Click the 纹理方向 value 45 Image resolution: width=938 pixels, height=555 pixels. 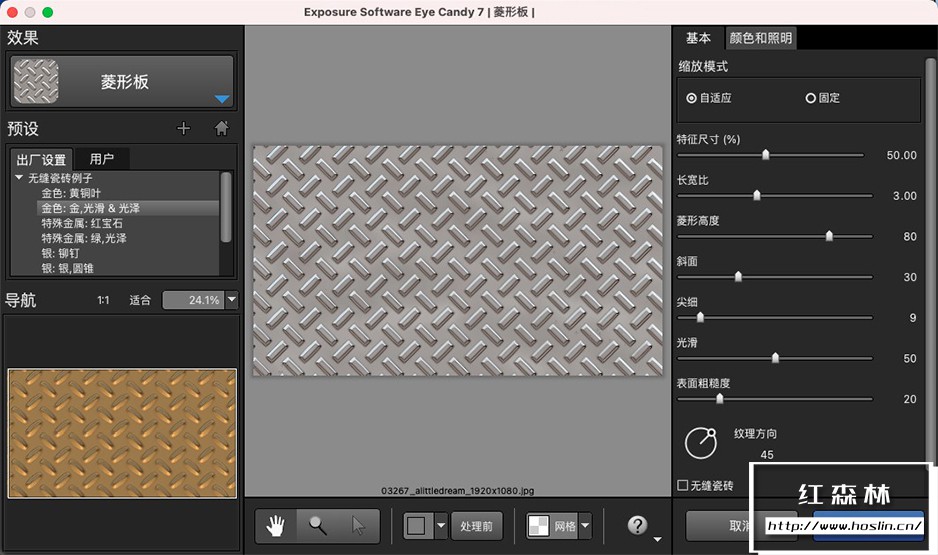[x=767, y=455]
